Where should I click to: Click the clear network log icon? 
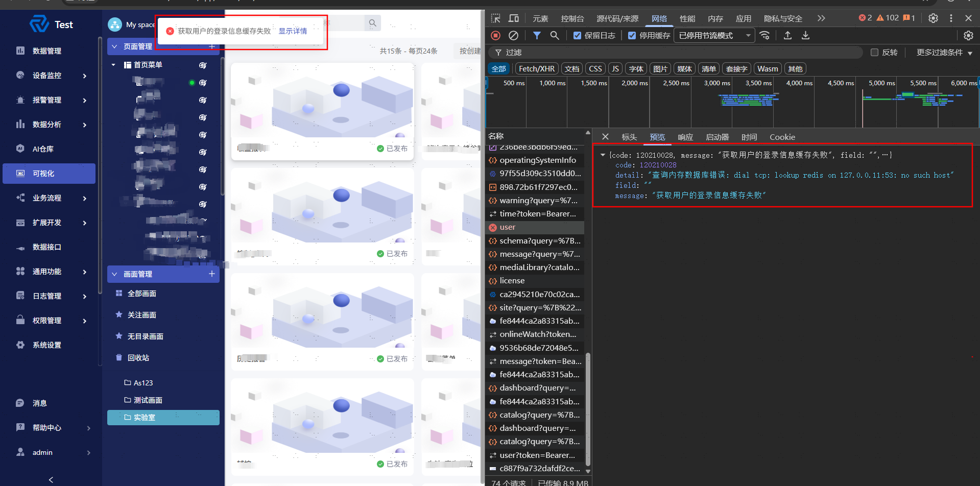pyautogui.click(x=513, y=35)
